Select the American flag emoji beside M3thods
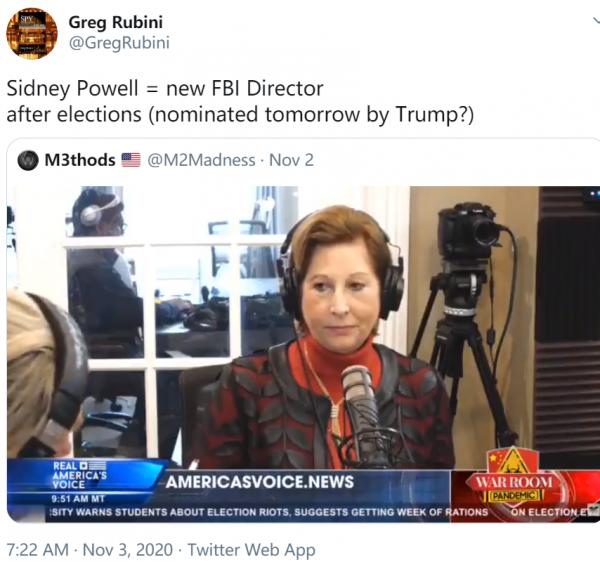600x562 pixels. coord(131,160)
